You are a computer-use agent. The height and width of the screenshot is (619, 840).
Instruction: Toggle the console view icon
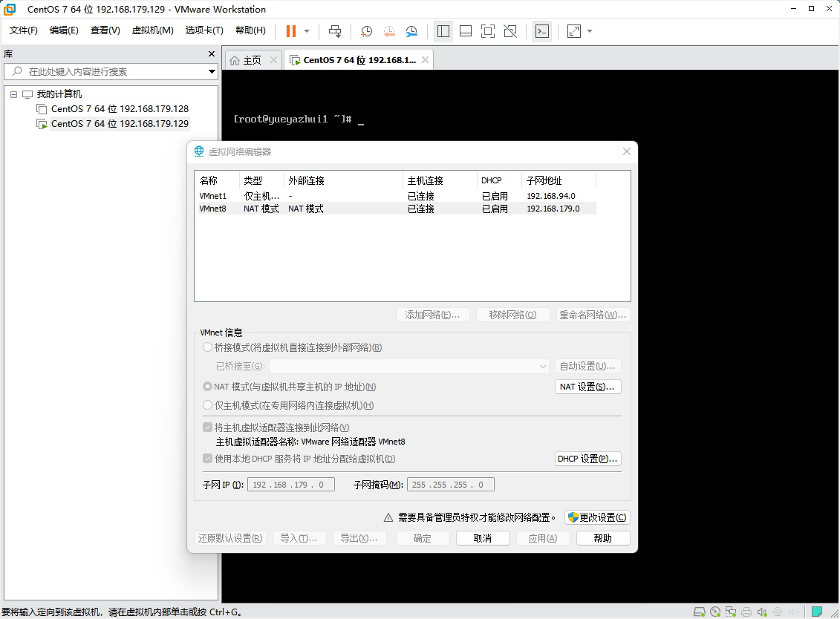tap(542, 31)
